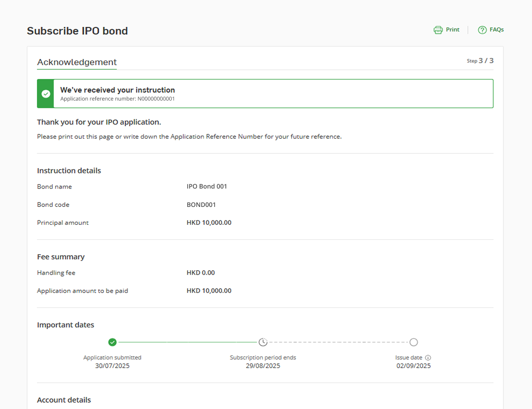Click the Step 3/3 indicator
This screenshot has height=409, width=532.
(480, 60)
